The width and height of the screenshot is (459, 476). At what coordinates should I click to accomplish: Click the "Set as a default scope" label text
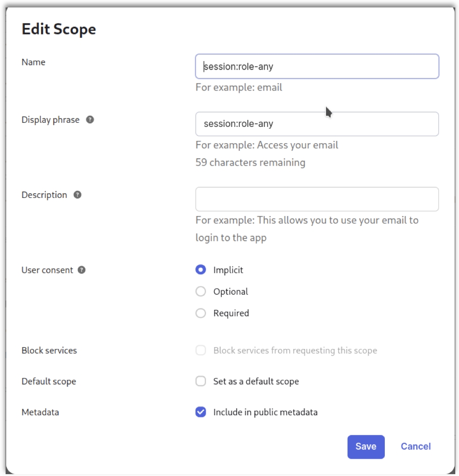[x=256, y=381]
